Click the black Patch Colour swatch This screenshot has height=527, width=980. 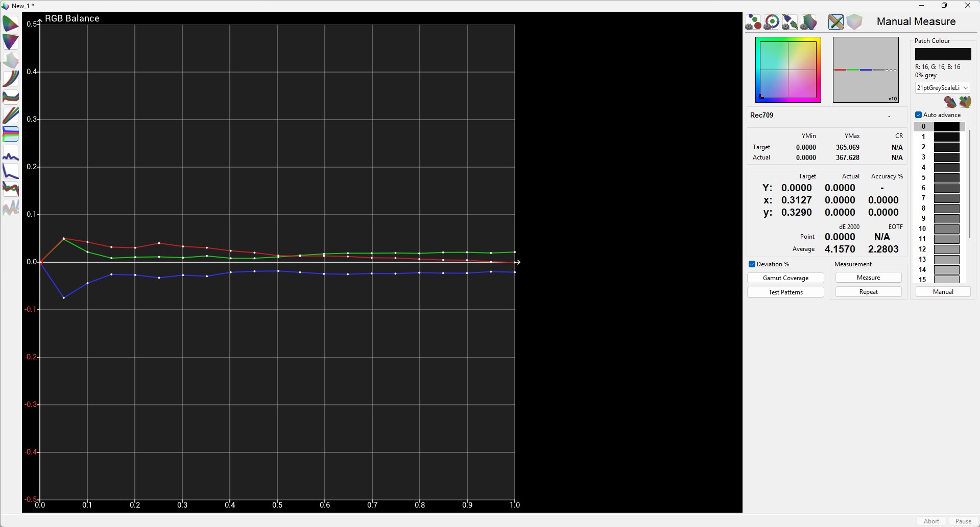click(x=943, y=54)
